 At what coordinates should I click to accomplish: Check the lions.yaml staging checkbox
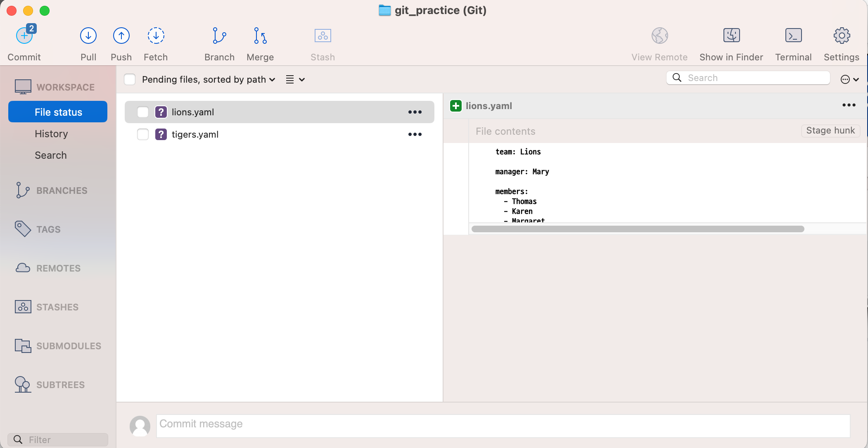point(143,112)
